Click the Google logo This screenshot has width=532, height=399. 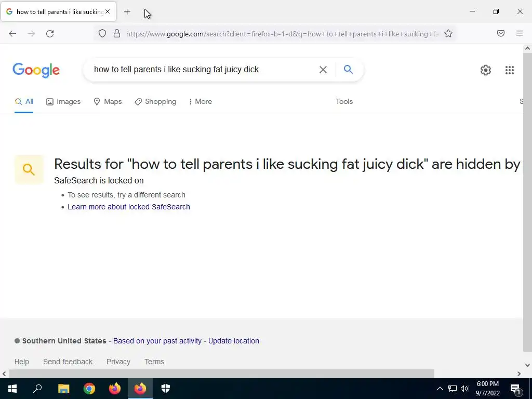[36, 70]
